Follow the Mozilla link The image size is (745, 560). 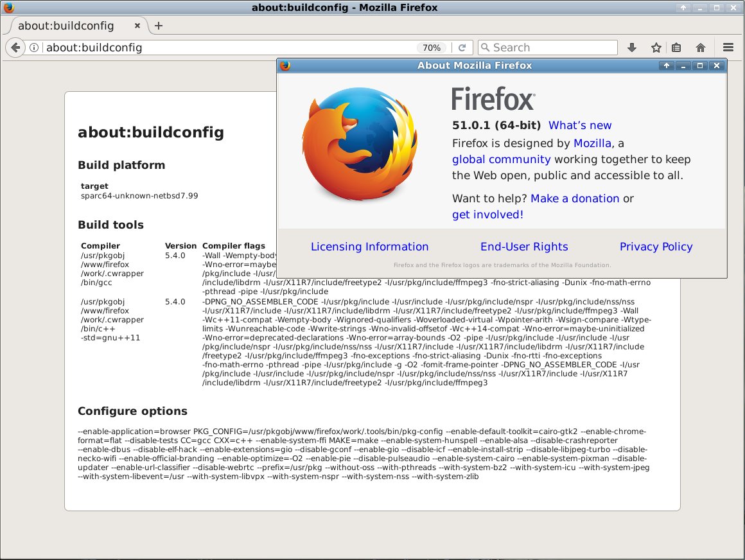pyautogui.click(x=593, y=143)
